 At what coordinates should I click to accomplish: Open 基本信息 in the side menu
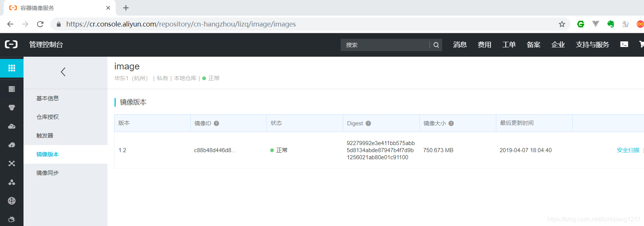47,98
